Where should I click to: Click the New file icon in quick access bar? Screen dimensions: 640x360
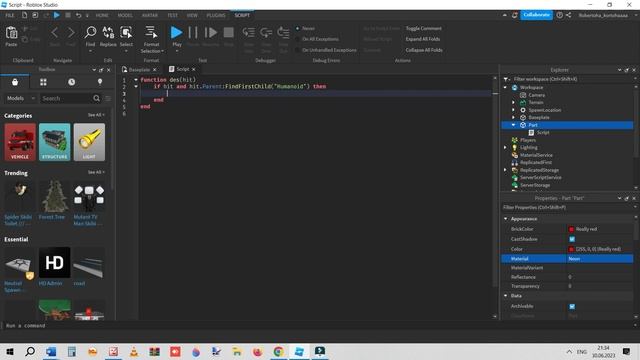pyautogui.click(x=24, y=15)
